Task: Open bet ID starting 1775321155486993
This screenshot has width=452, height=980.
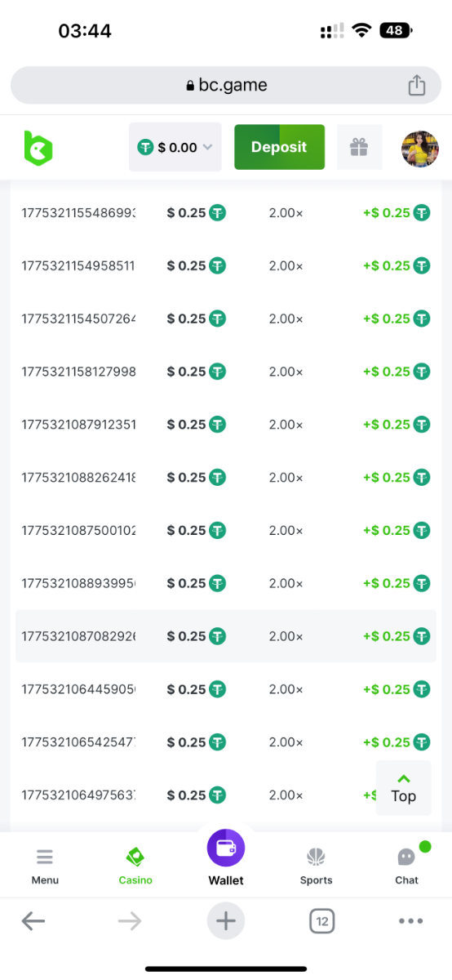Action: pyautogui.click(x=78, y=212)
